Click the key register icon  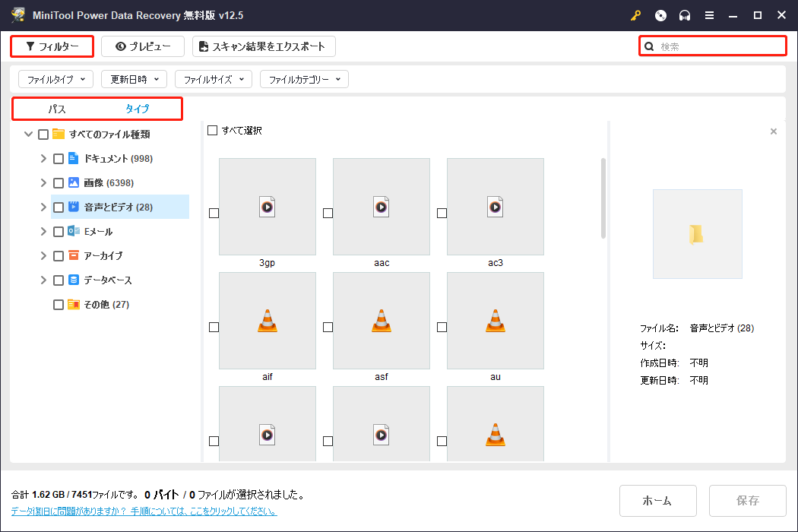click(635, 15)
